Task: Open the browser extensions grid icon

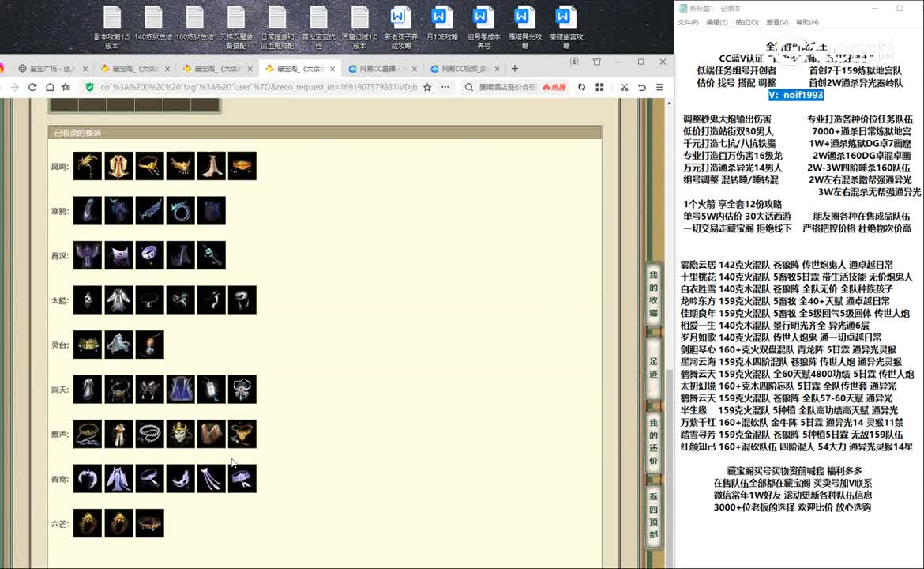Action: pyautogui.click(x=599, y=87)
